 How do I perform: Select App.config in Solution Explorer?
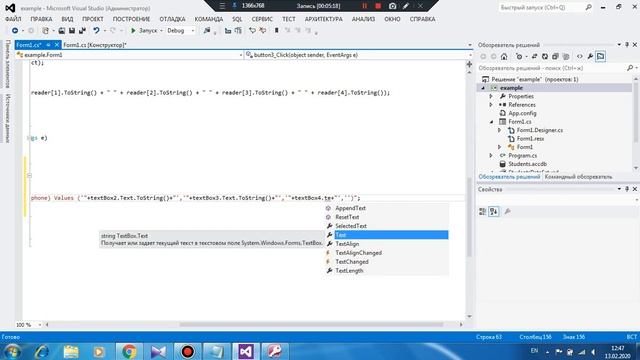pos(522,113)
